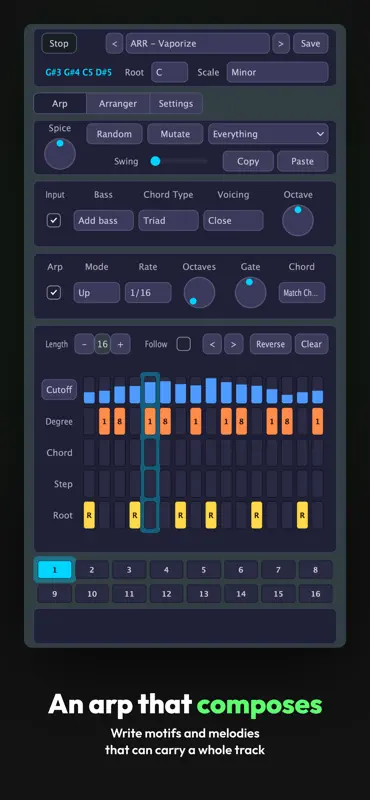
Task: Select pattern slot 8
Action: tap(315, 569)
